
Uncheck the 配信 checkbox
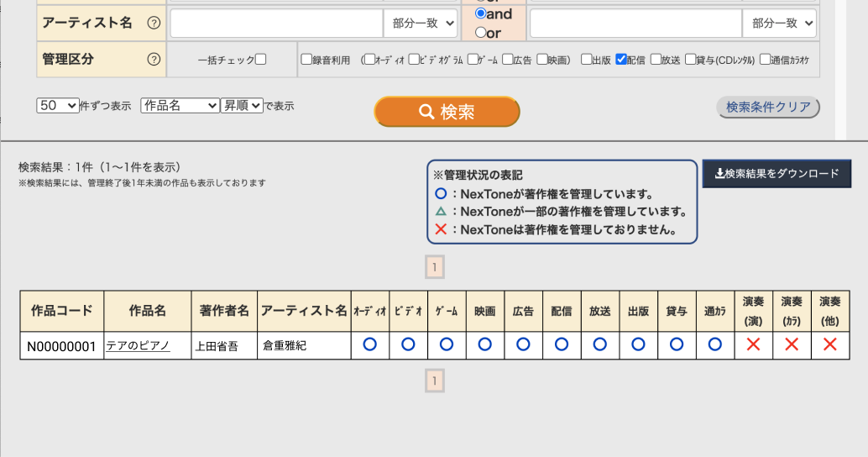tap(621, 60)
